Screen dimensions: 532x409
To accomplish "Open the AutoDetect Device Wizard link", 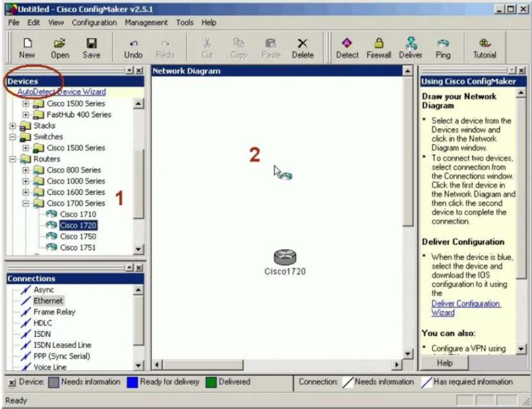I will click(61, 92).
